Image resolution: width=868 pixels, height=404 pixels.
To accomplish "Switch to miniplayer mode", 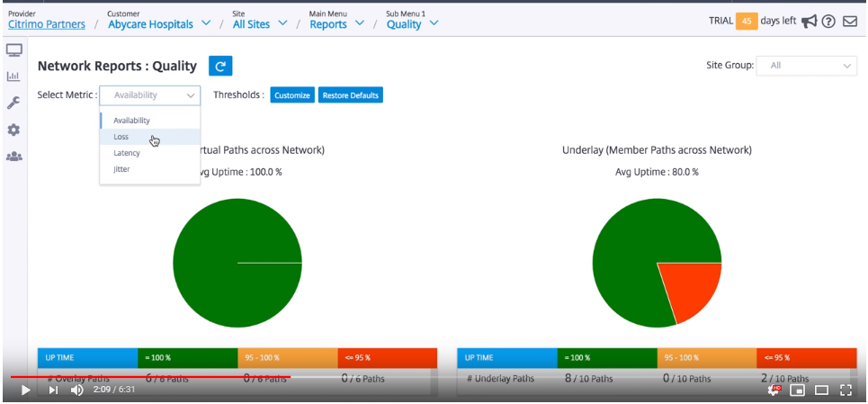I will (x=797, y=391).
